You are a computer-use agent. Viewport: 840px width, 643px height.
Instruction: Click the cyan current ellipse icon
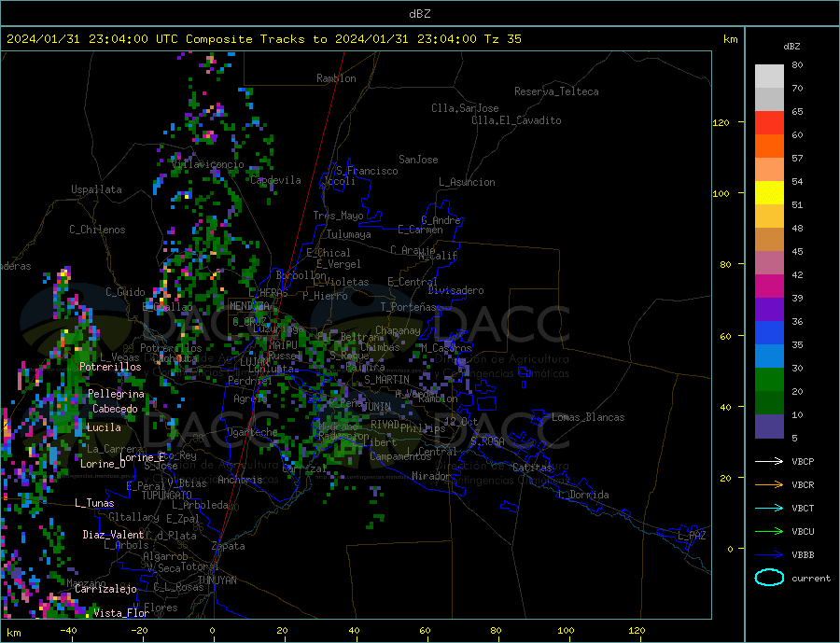click(x=769, y=578)
